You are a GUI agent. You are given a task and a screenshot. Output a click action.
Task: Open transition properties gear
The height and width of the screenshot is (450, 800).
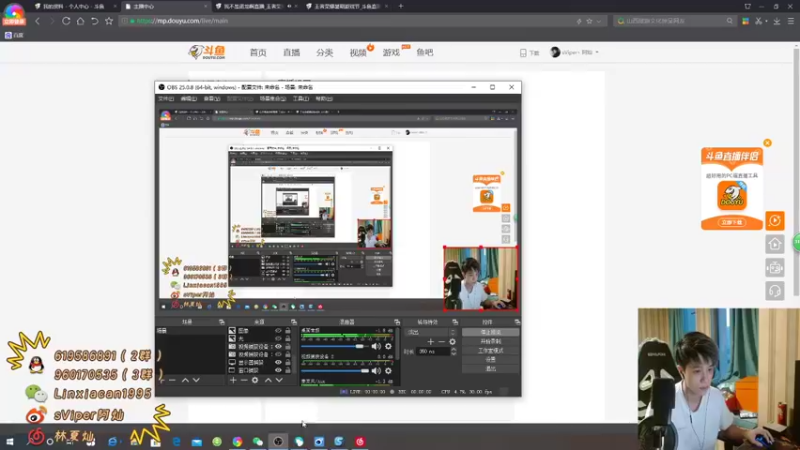(x=452, y=342)
